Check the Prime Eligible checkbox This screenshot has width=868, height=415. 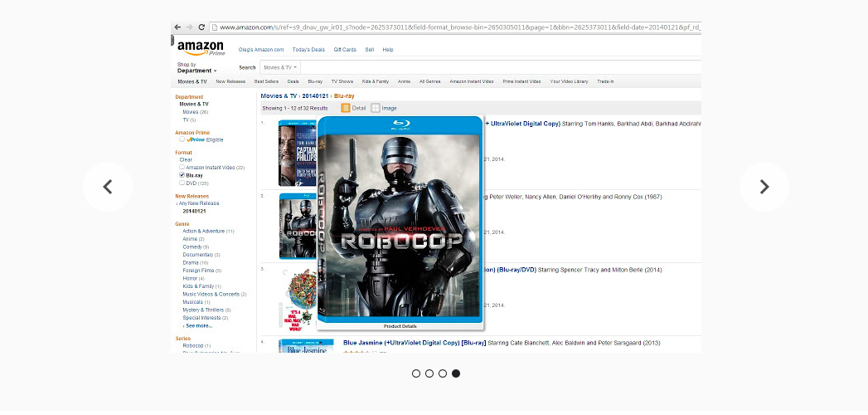click(x=182, y=139)
